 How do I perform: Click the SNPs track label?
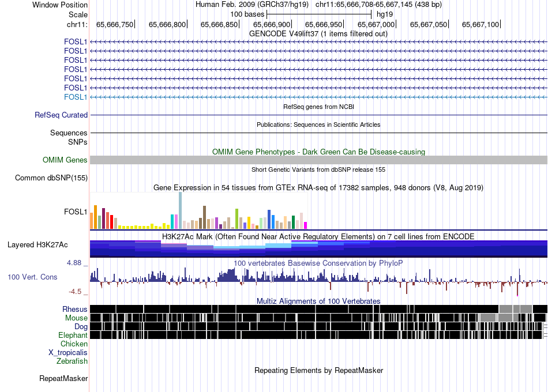[x=78, y=142]
